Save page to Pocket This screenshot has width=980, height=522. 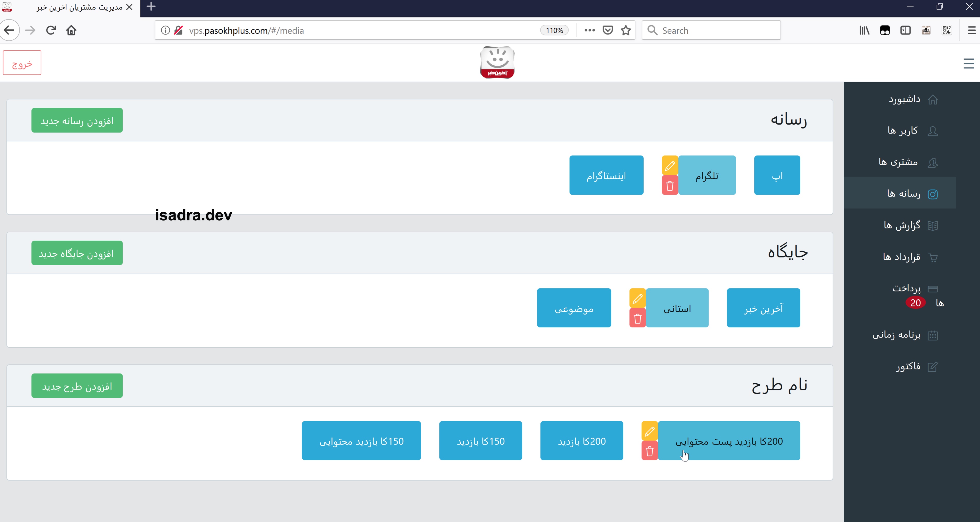point(608,30)
